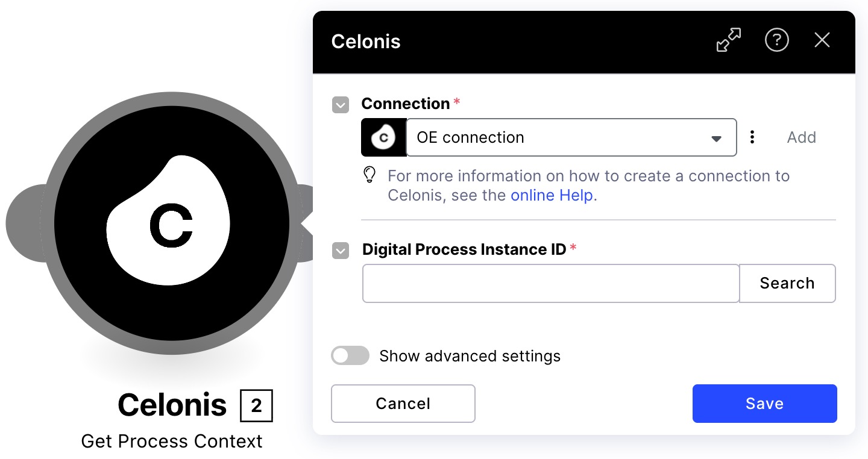Click the lightbulb tip icon
The height and width of the screenshot is (459, 868).
pos(370,175)
